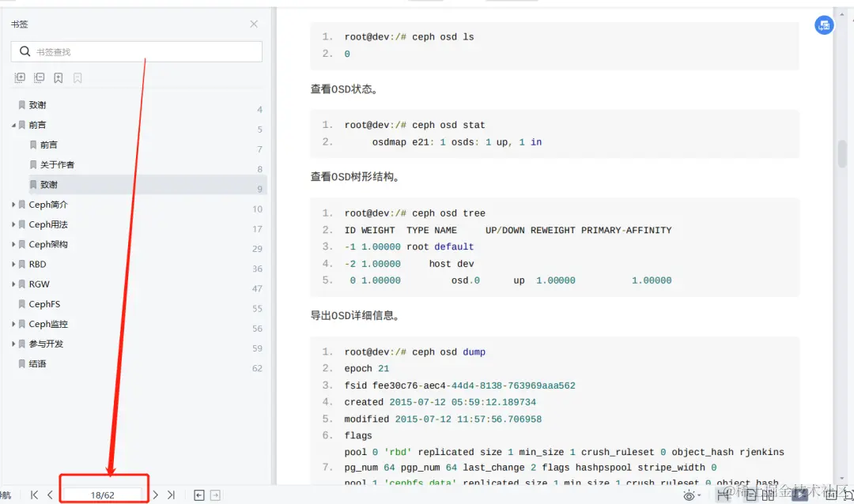Jump to RGW bookmark label
This screenshot has width=854, height=504.
(40, 284)
